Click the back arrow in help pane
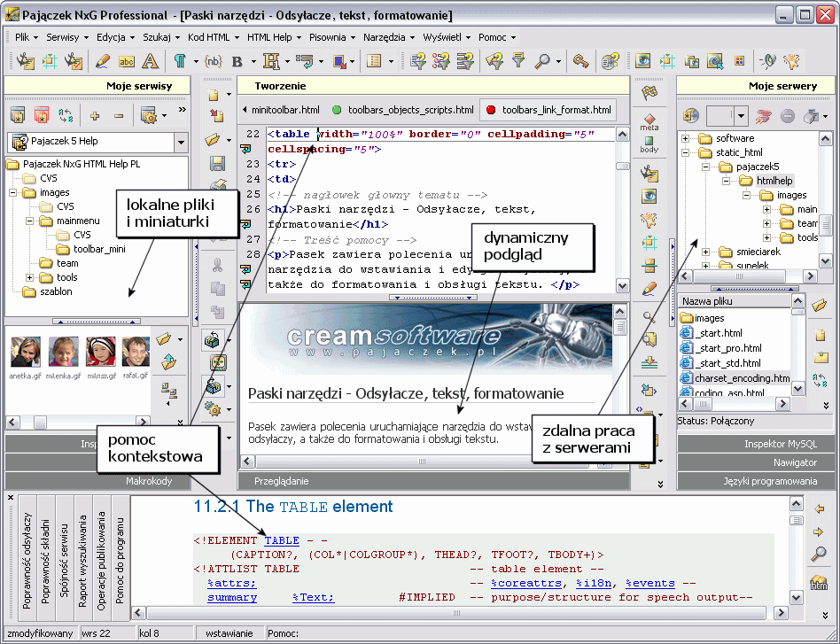This screenshot has width=840, height=644. pos(819,509)
